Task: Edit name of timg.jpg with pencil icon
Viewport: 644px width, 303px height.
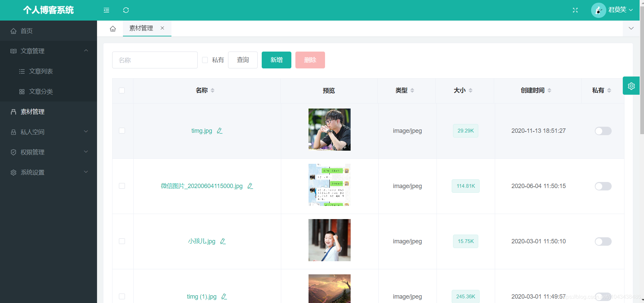Action: 220,130
